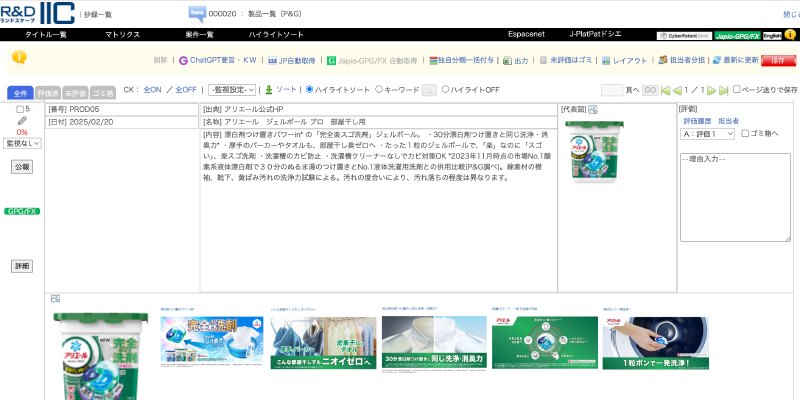Image resolution: width=800 pixels, height=400 pixels.
Task: Click the green sort arrow icon
Action: [x=269, y=90]
